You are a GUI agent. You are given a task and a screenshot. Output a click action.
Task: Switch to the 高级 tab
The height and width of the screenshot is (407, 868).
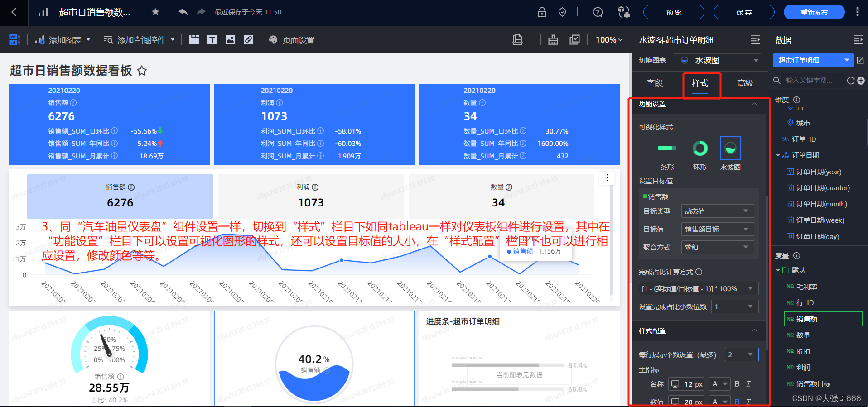pyautogui.click(x=745, y=83)
